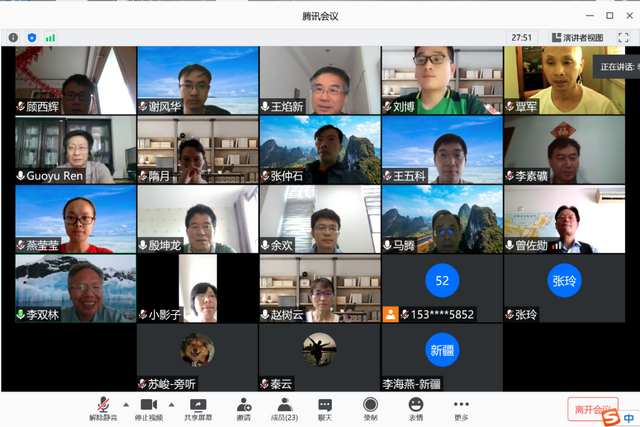Viewport: 640px width, 427px height.
Task: Unmute microphone with 解除静音 button
Action: (103, 408)
